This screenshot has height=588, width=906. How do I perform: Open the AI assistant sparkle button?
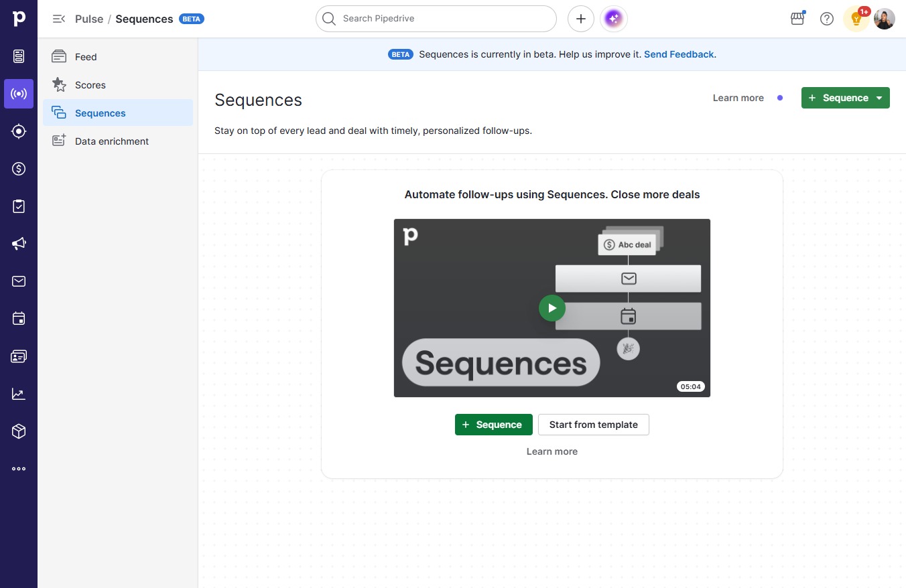click(x=614, y=19)
